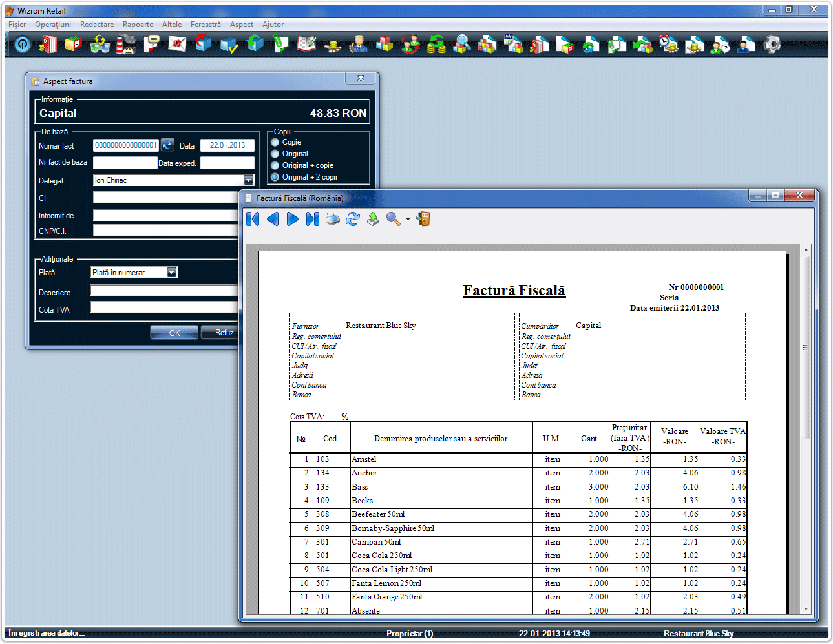
Task: Open the zoom level dropdown arrow
Action: tap(408, 220)
